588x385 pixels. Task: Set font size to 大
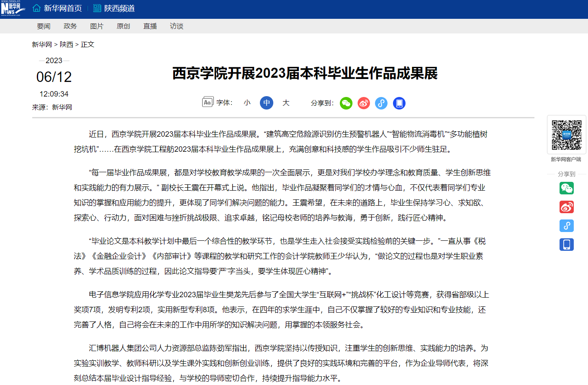286,103
